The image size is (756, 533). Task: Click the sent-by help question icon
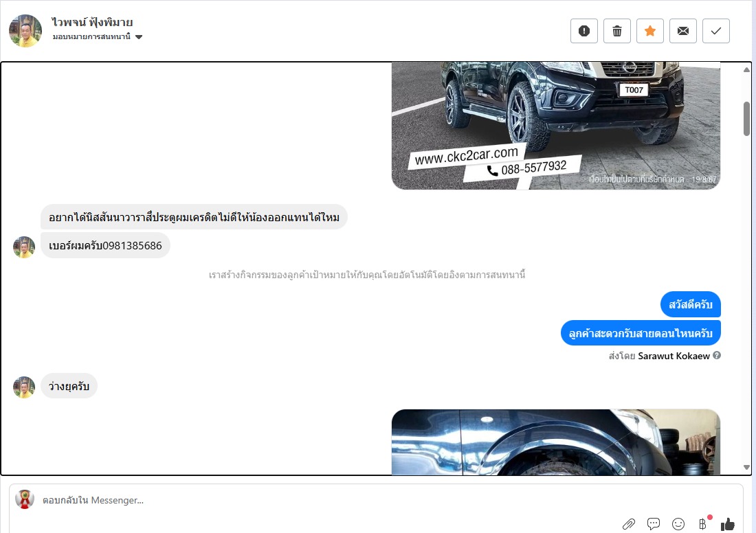point(716,356)
